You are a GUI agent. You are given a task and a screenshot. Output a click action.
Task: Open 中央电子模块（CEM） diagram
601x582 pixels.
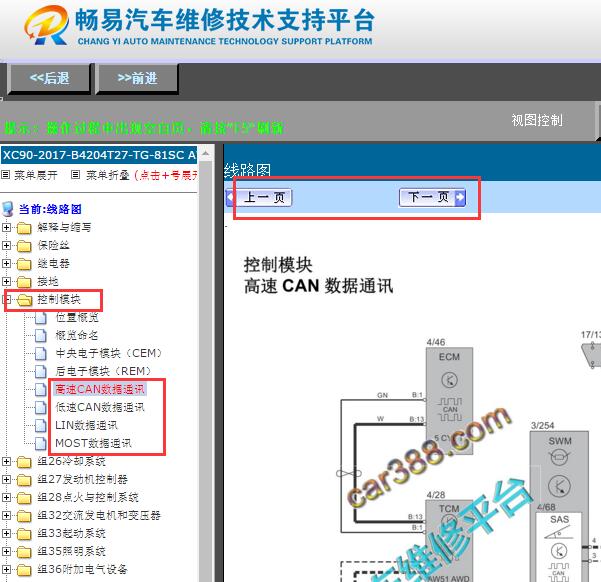(x=109, y=353)
